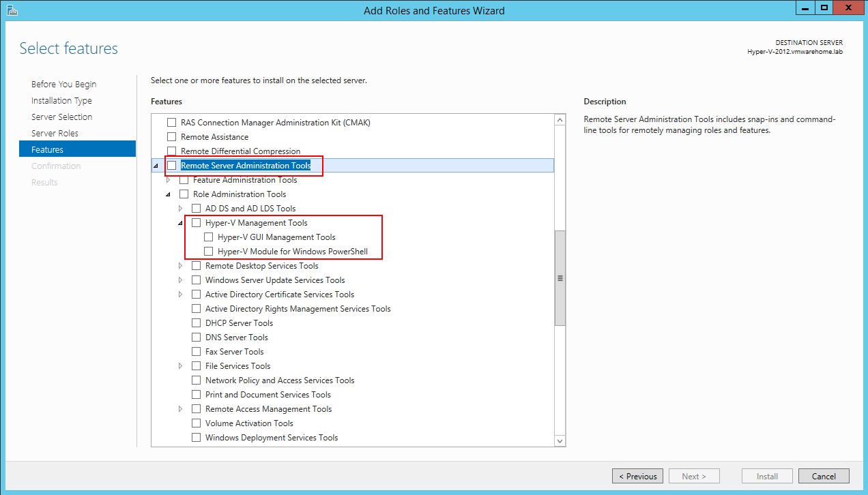
Task: Select the Features step in sidebar
Action: pyautogui.click(x=77, y=149)
